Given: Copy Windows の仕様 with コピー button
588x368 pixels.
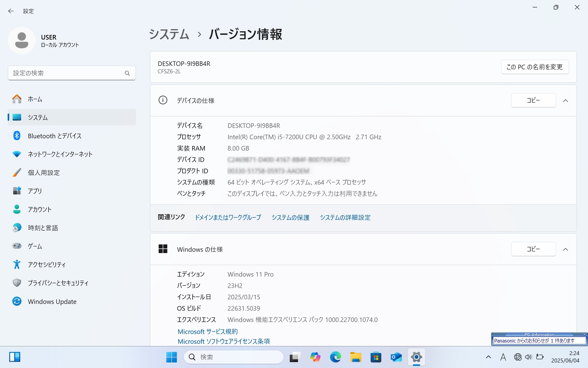Looking at the screenshot, I should (533, 249).
